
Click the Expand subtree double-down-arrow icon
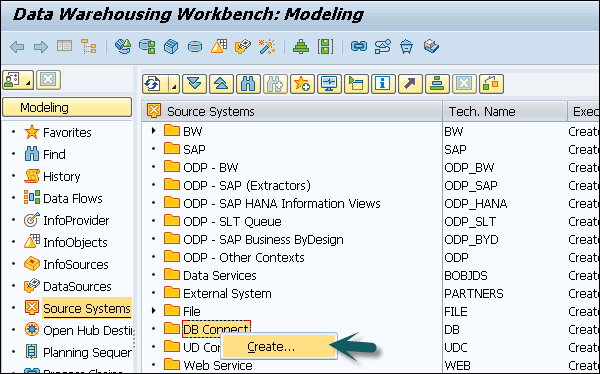point(194,83)
